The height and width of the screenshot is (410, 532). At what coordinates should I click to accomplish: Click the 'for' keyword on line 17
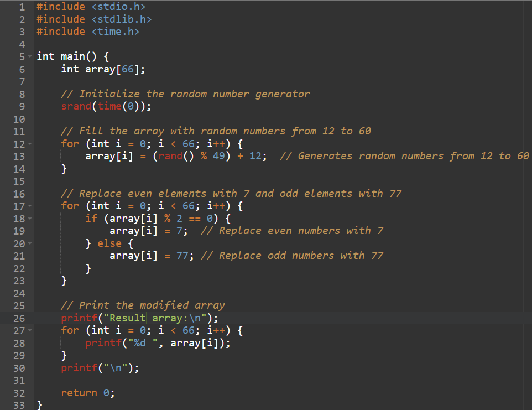tap(70, 206)
